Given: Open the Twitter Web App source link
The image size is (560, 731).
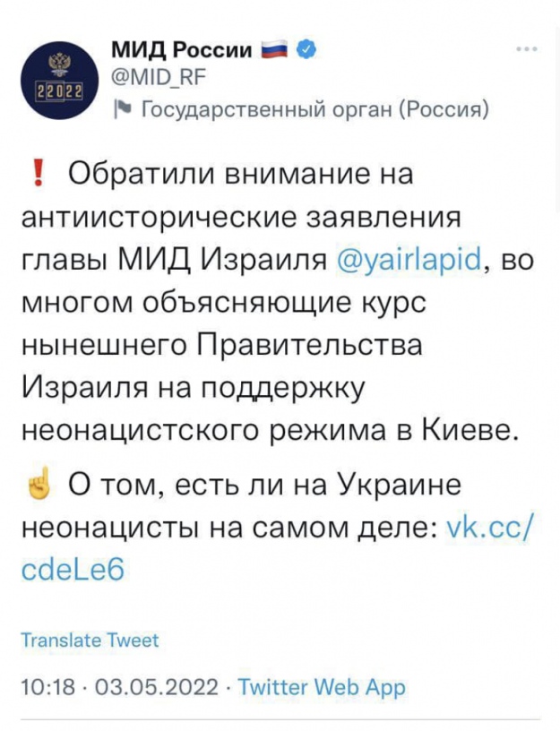Looking at the screenshot, I should click(x=323, y=687).
